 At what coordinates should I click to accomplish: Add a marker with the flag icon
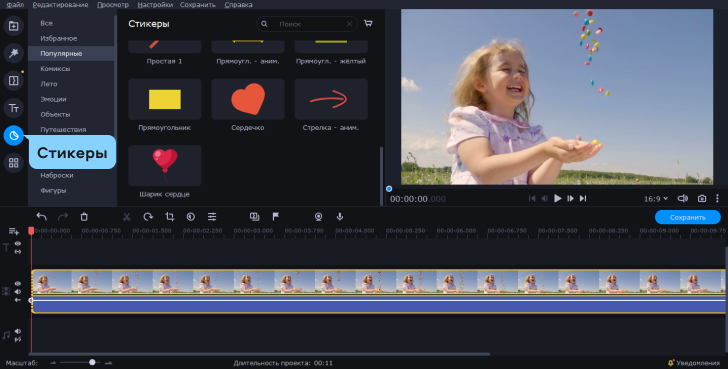point(276,216)
